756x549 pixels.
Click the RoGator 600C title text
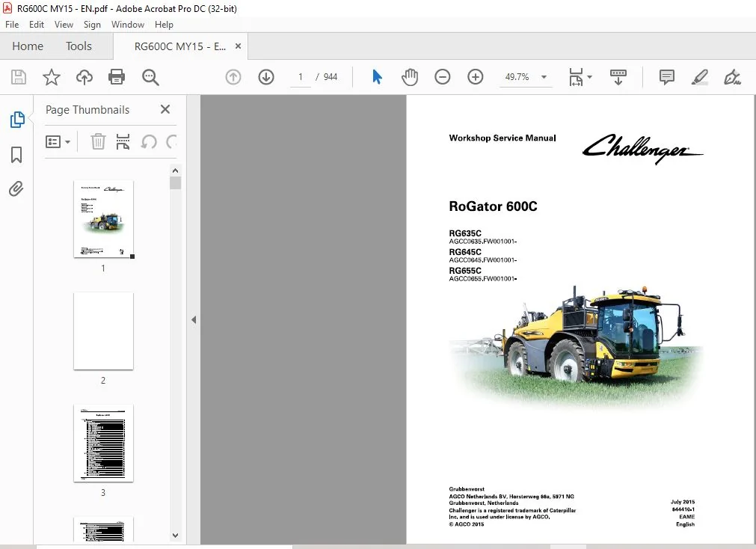[x=493, y=206]
